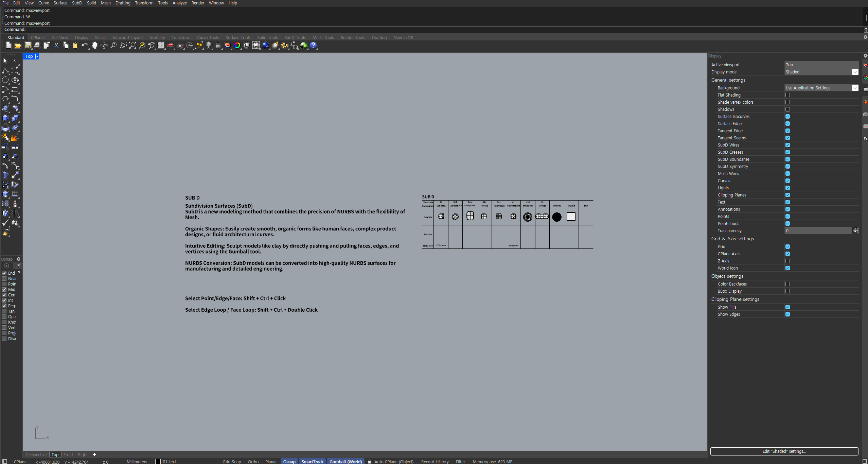The image size is (868, 464).
Task: Open the Display mode Shaded dropdown
Action: coord(855,72)
